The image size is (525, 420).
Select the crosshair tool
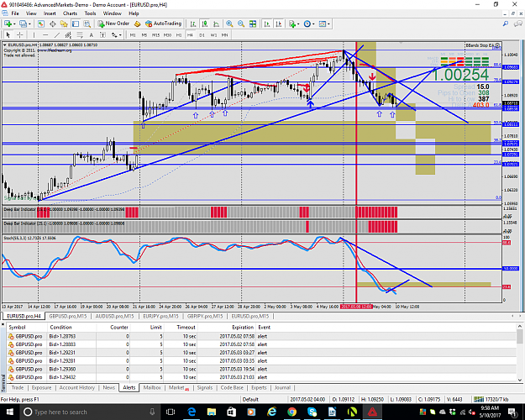(20, 34)
